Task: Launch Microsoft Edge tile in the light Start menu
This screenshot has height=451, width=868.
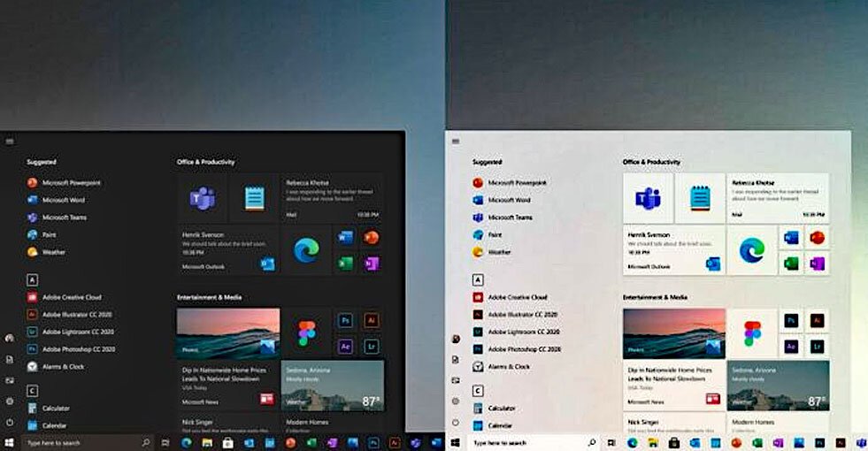Action: [x=752, y=250]
